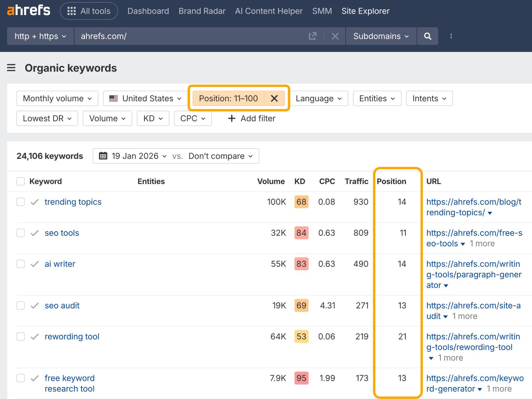Open the page in new tab icon
This screenshot has height=399, width=532.
(313, 36)
